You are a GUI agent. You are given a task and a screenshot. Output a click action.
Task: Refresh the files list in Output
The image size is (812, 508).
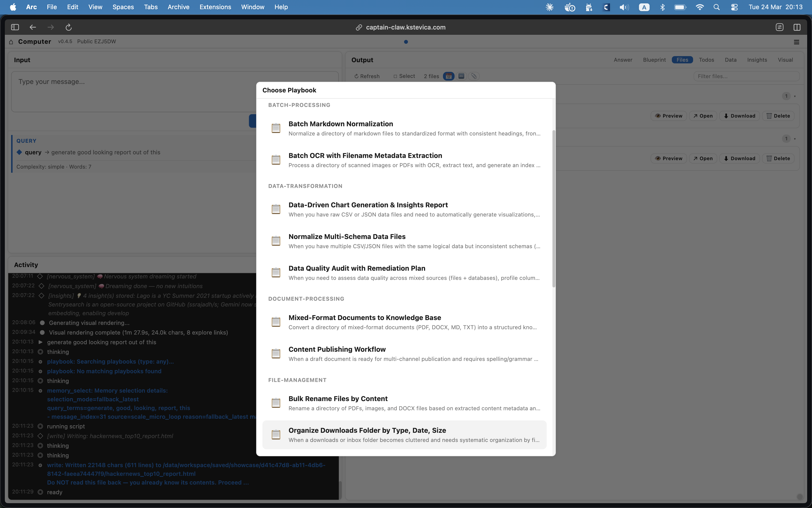367,76
